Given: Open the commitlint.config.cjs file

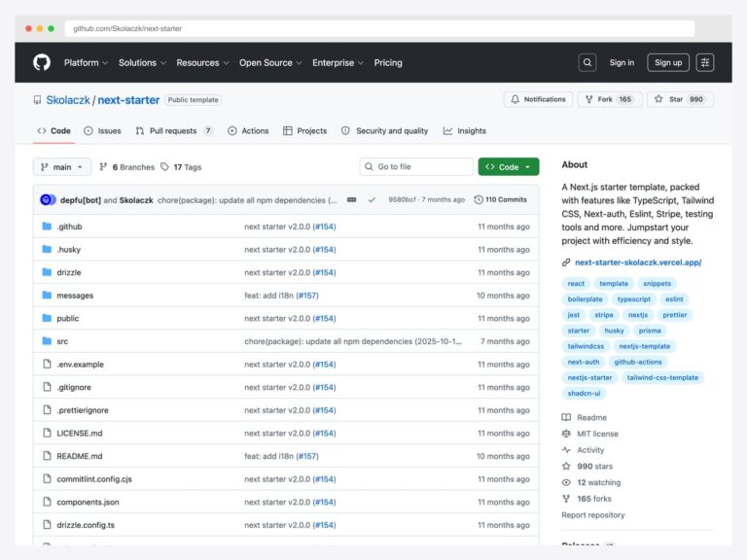Looking at the screenshot, I should click(94, 479).
